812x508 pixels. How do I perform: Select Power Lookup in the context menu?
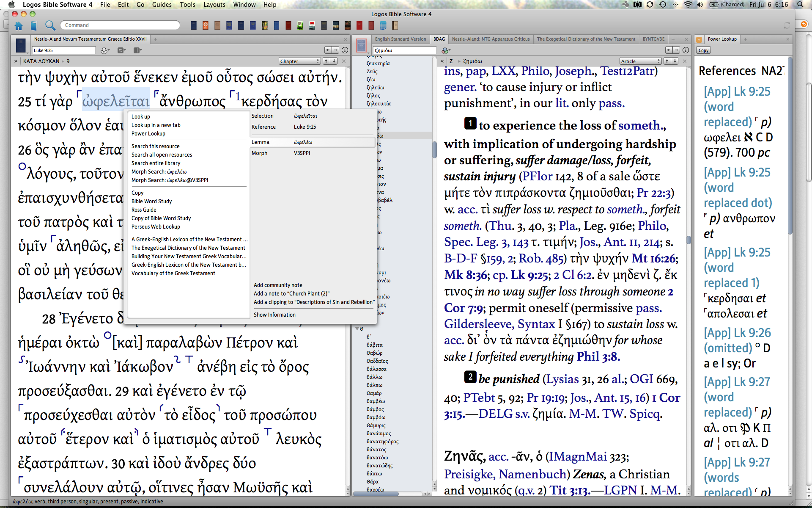click(x=148, y=134)
